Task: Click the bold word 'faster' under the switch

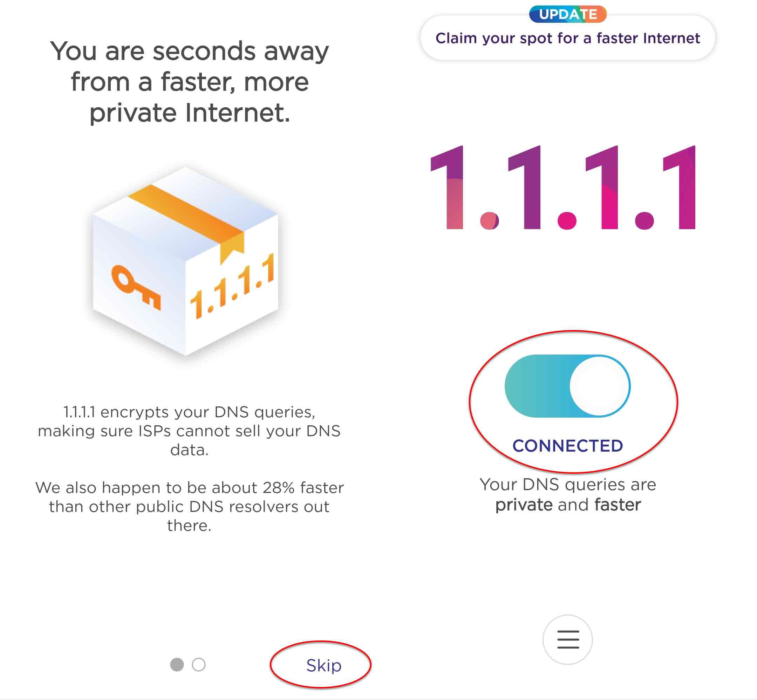Action: tap(618, 505)
